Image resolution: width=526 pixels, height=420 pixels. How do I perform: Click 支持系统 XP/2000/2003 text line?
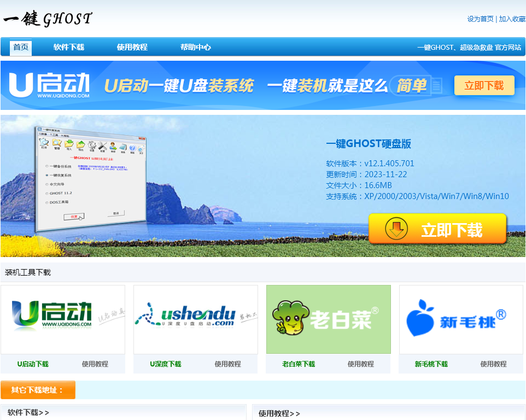[417, 196]
